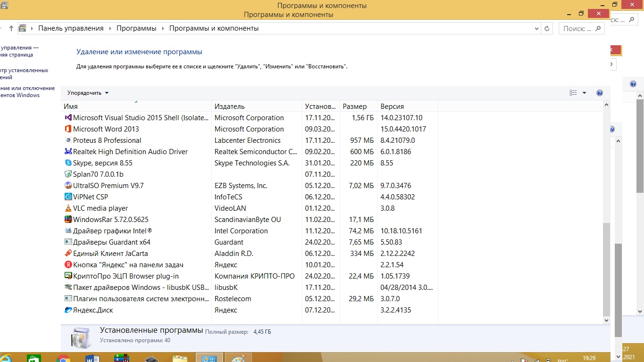Sort by the Размер column header
Image resolution: width=644 pixels, height=362 pixels.
click(358, 107)
